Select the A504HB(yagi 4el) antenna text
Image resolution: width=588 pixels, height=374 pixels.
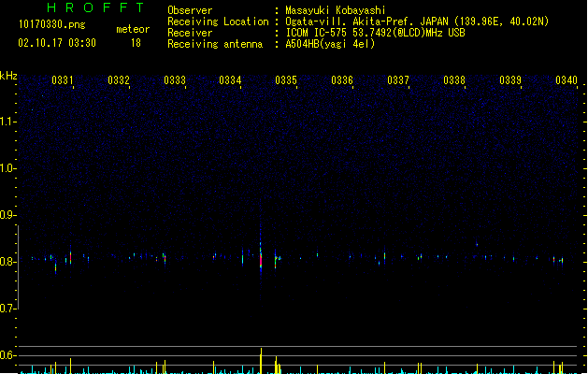click(x=330, y=44)
